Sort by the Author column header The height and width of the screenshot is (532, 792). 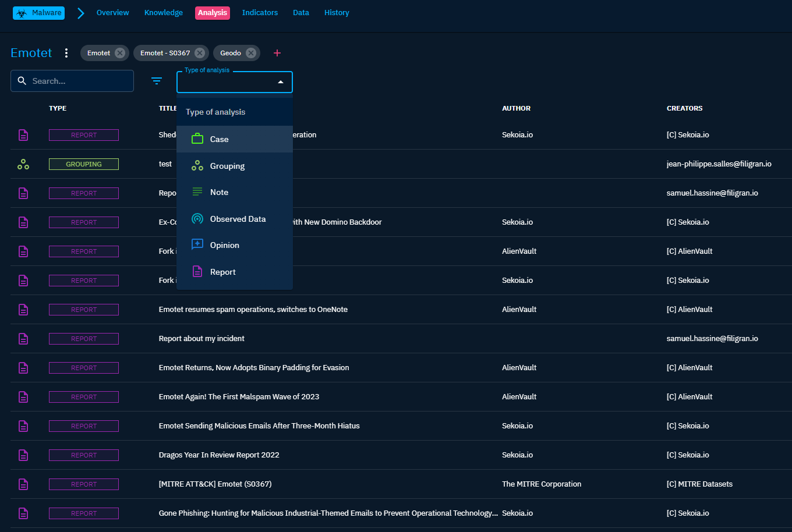516,108
